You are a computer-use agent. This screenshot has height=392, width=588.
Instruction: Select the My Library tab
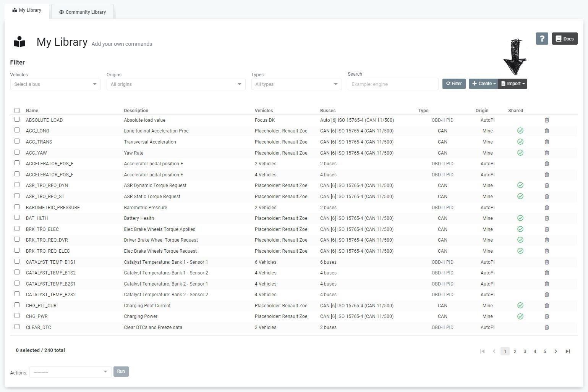click(27, 10)
